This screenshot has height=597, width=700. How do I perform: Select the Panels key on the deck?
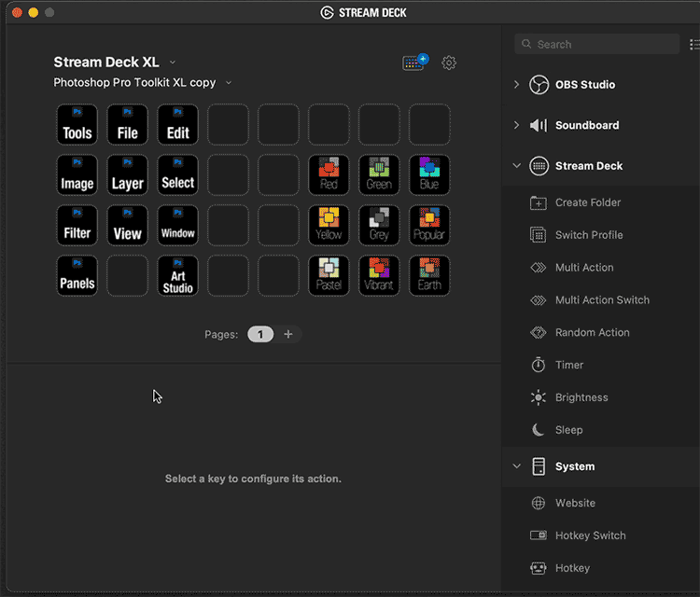tap(77, 276)
